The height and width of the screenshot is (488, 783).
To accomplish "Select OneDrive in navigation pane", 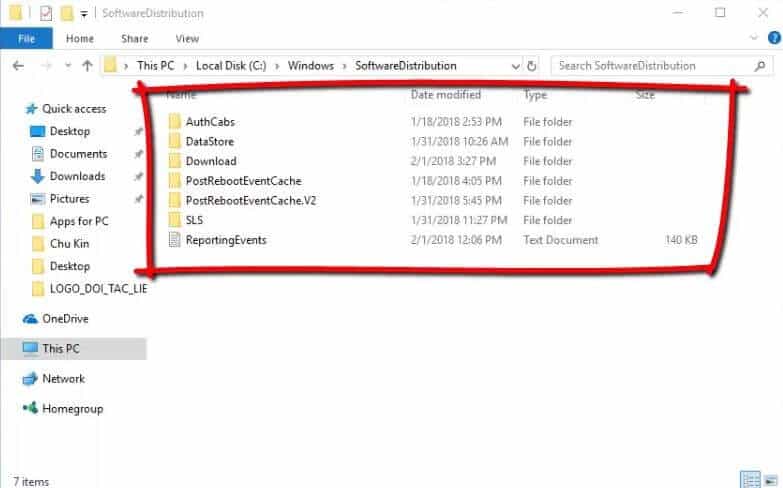I will (x=65, y=319).
